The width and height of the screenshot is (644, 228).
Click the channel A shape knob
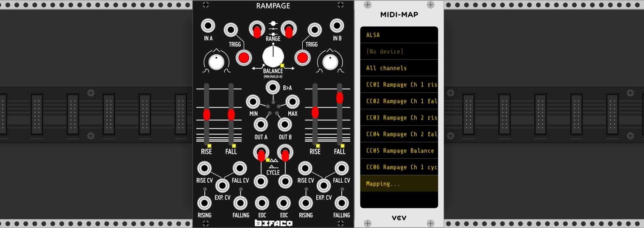coord(216,62)
